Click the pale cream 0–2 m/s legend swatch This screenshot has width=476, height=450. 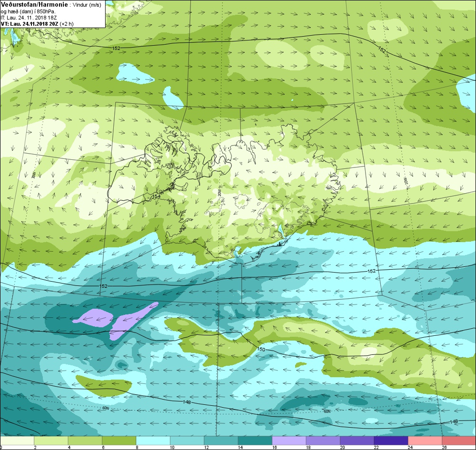click(17, 440)
